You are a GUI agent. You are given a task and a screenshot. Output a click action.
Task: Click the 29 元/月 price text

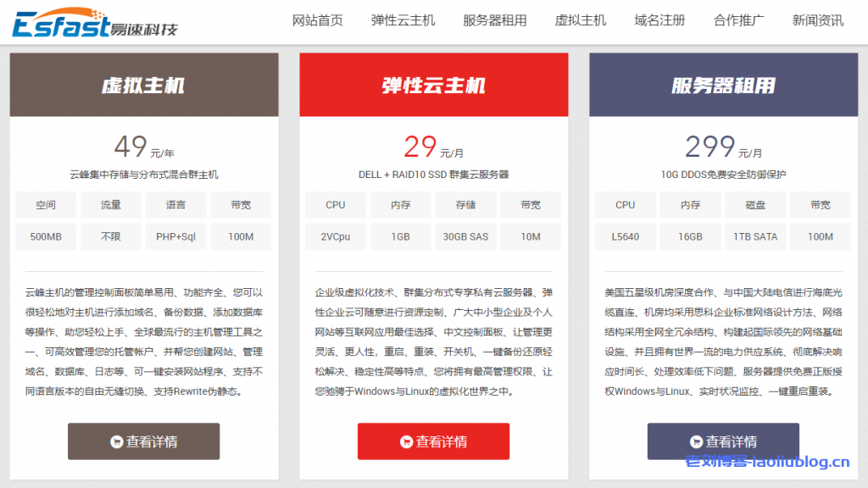(x=433, y=147)
